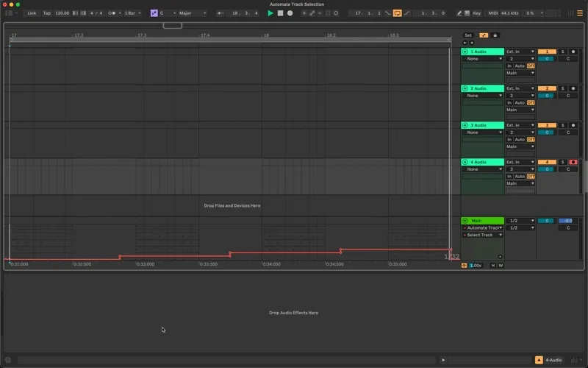Click the add automation lane plus icon
This screenshot has width=588, height=368.
500,257
